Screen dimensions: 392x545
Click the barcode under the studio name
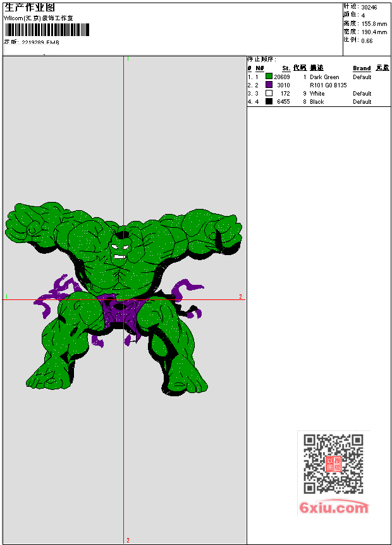tap(47, 30)
